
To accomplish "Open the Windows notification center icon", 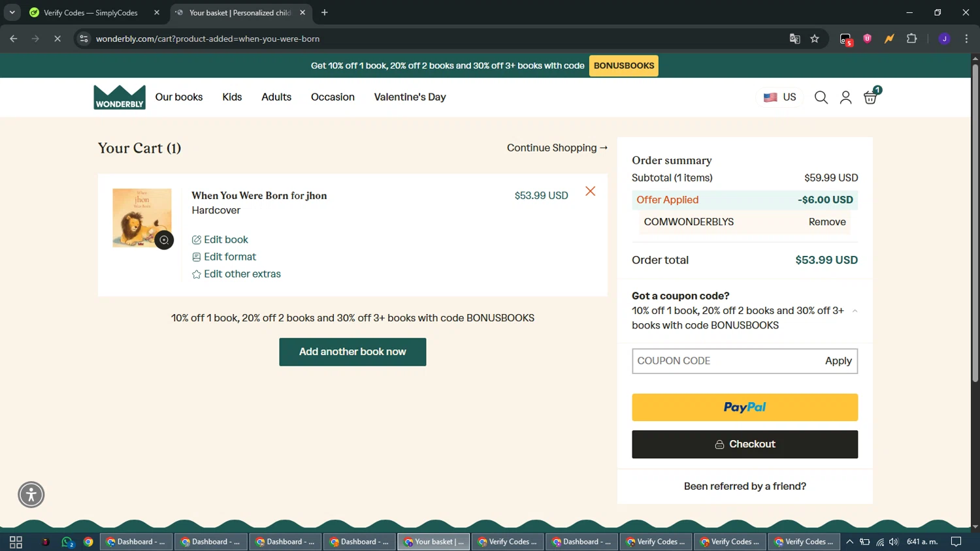I will pyautogui.click(x=956, y=542).
